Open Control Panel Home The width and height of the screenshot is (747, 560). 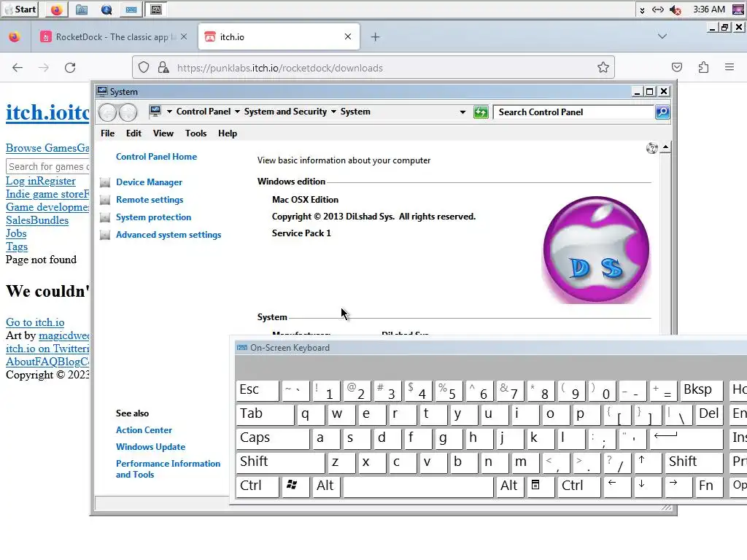(x=156, y=157)
